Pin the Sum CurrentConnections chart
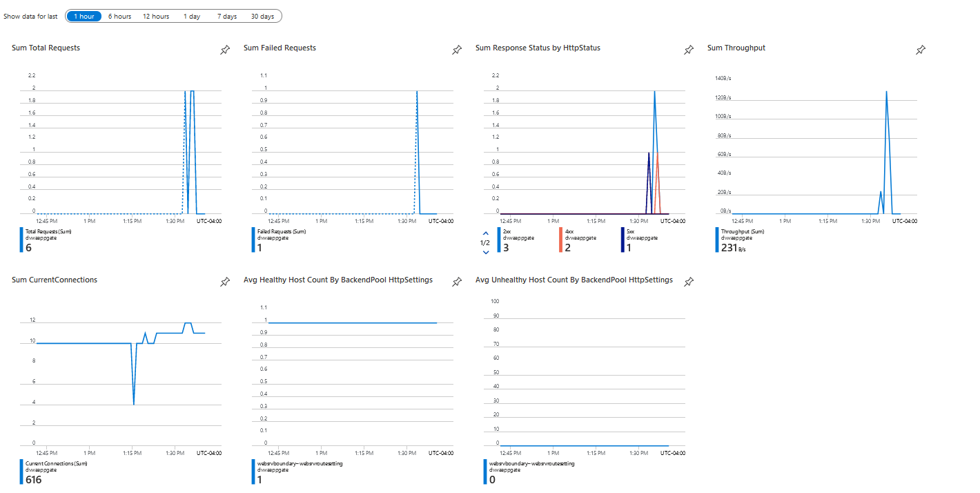Viewport: 980px width, 493px height. pos(224,282)
